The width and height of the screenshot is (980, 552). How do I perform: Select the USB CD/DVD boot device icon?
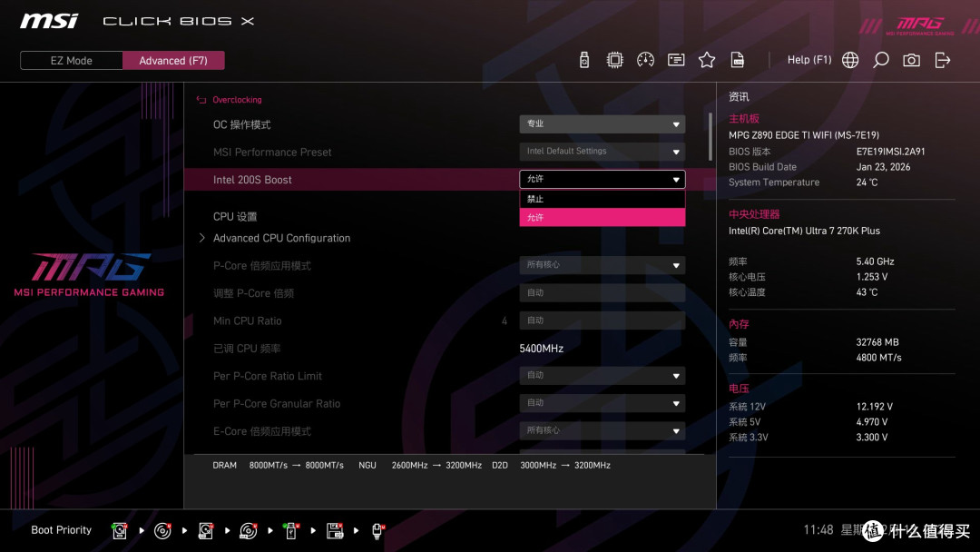(x=248, y=531)
